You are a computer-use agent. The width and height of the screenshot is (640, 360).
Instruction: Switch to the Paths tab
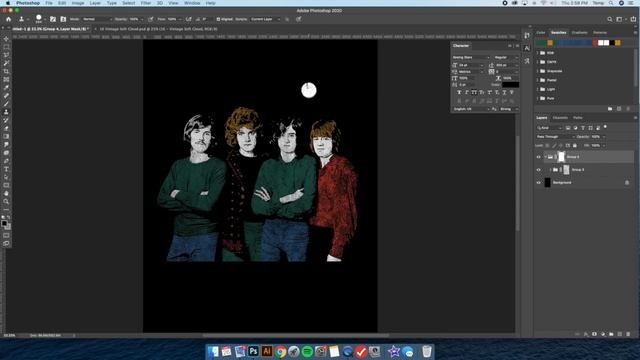pyautogui.click(x=578, y=118)
